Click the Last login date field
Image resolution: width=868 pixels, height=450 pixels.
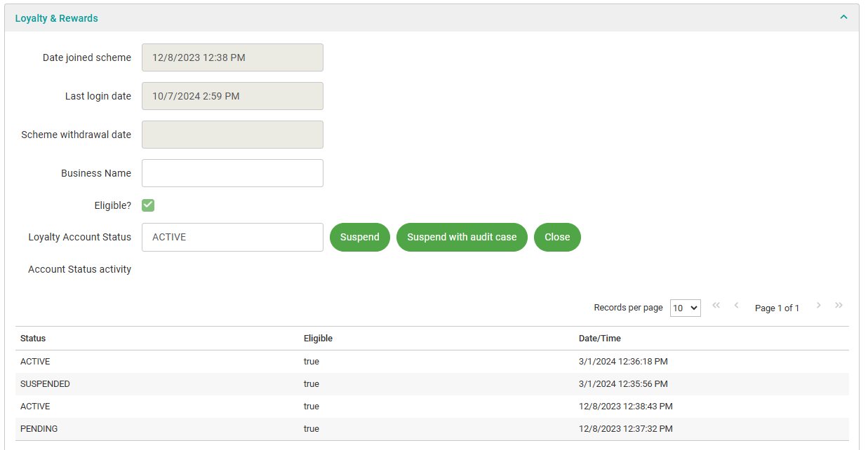pos(232,96)
